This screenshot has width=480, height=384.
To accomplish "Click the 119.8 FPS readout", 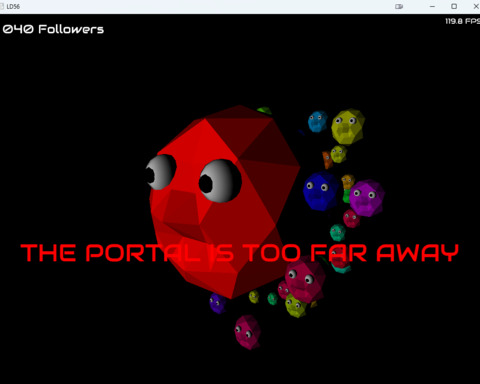I will tap(462, 21).
